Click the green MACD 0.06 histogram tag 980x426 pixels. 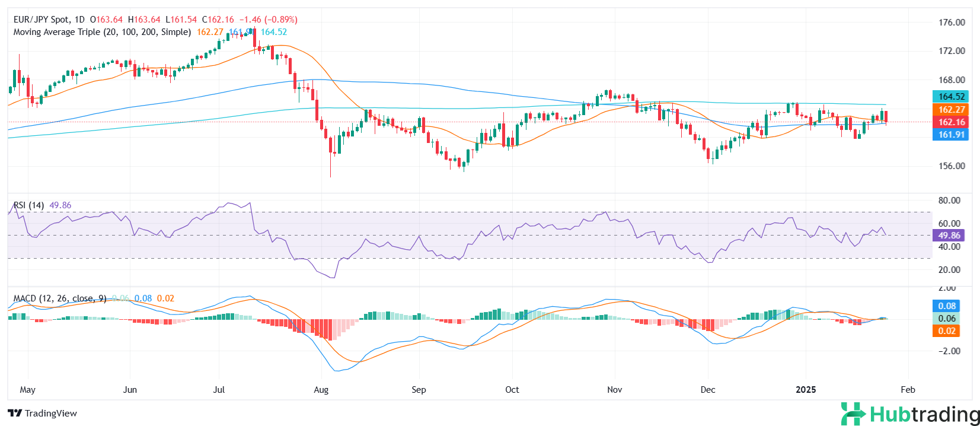(946, 319)
